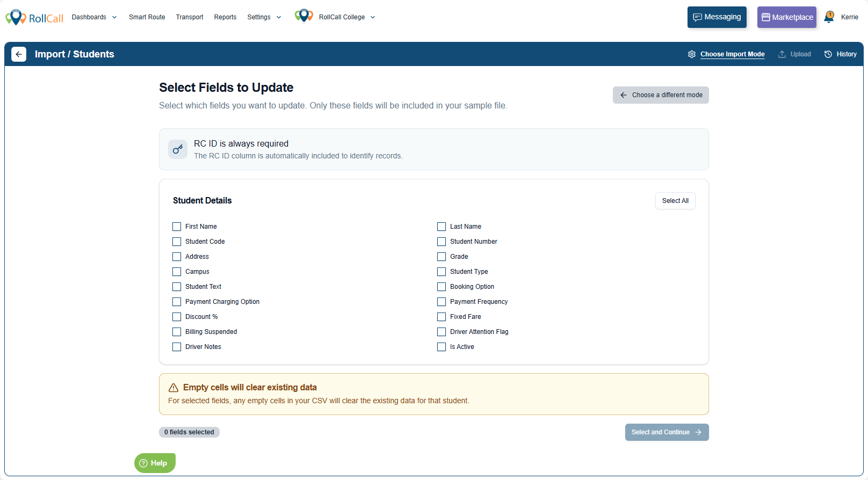The image size is (868, 480).
Task: Open the Reports menu
Action: pos(225,17)
